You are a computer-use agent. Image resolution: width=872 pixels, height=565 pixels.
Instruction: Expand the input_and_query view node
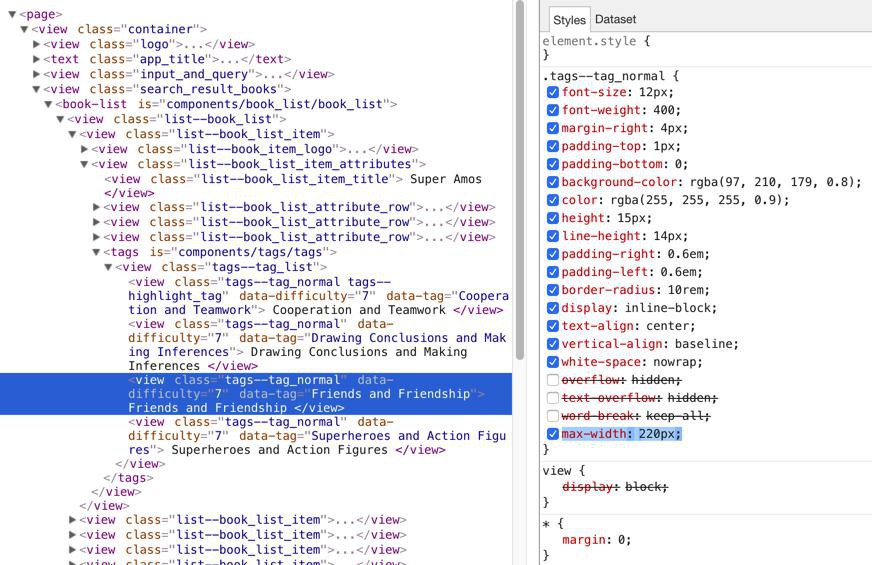[x=37, y=74]
